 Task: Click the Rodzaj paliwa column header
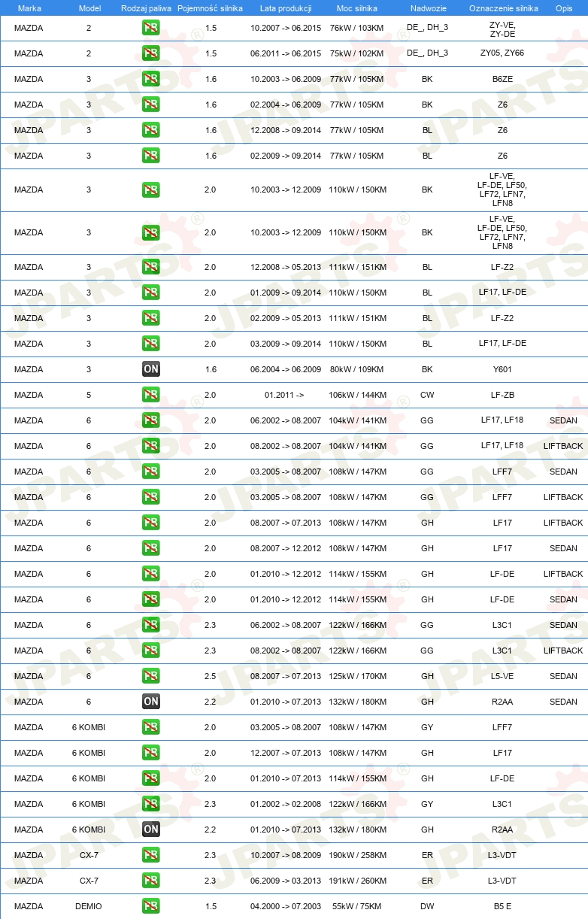pyautogui.click(x=146, y=8)
